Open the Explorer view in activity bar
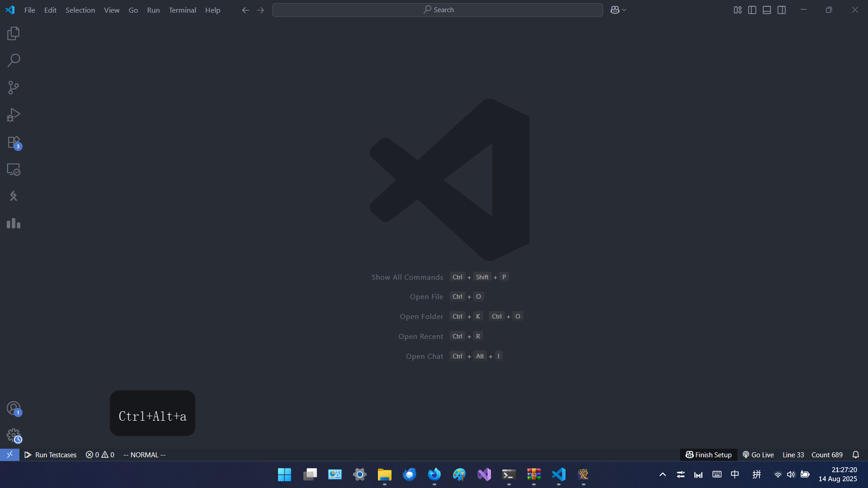The height and width of the screenshot is (488, 868). (14, 33)
